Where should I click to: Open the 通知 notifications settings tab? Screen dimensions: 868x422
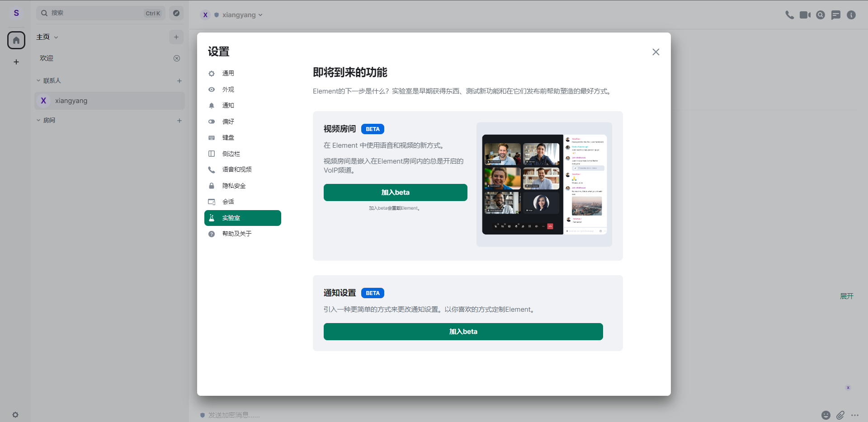coord(243,105)
